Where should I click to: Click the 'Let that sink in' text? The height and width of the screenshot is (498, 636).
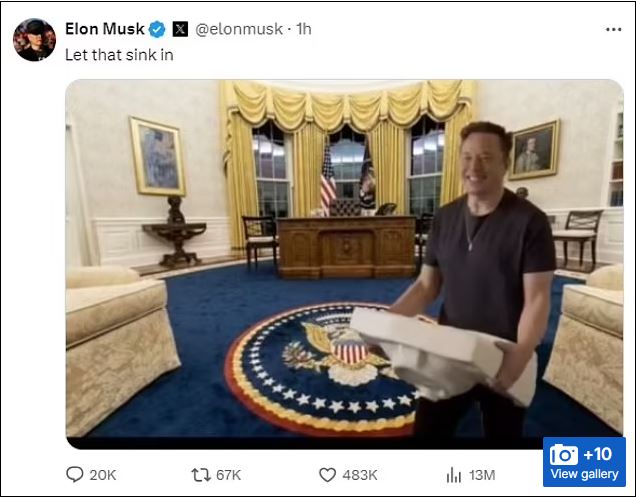119,55
